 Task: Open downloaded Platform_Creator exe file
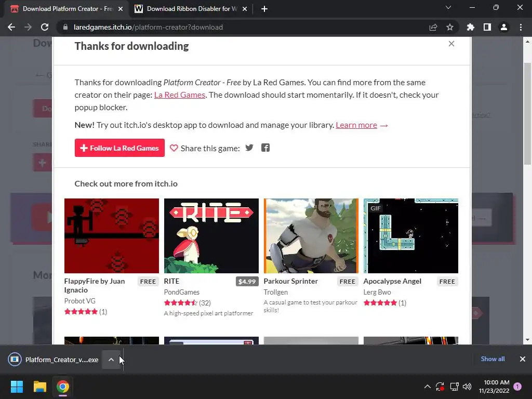[54, 360]
